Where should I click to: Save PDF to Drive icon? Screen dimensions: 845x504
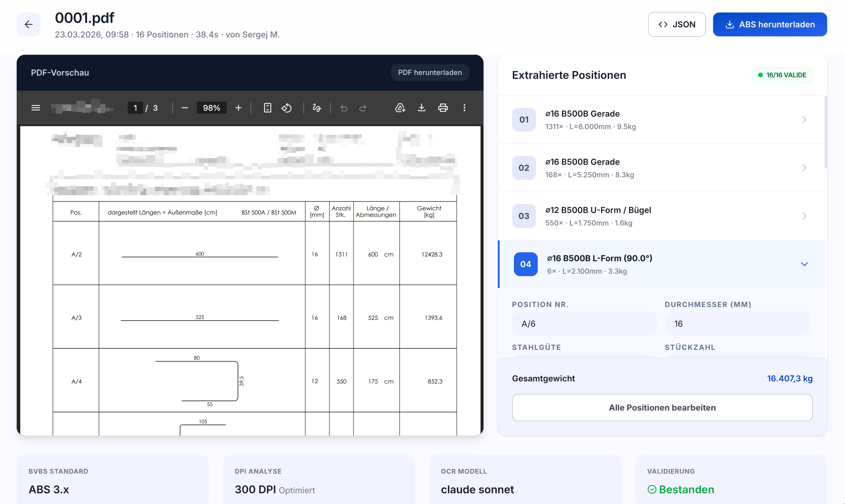click(x=400, y=108)
